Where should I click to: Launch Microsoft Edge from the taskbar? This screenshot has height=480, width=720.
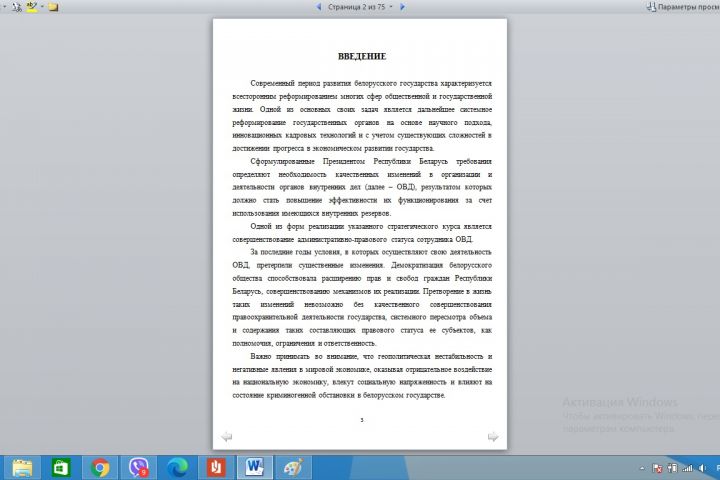coord(177,468)
